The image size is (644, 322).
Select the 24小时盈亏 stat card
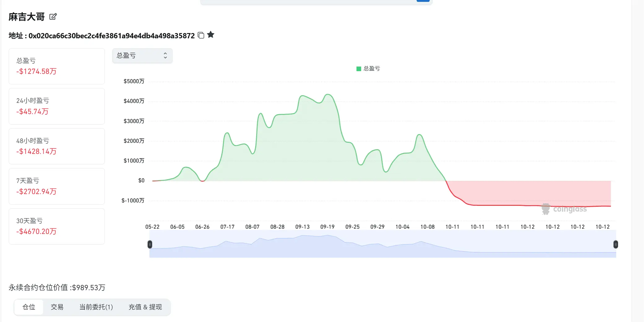pos(57,106)
